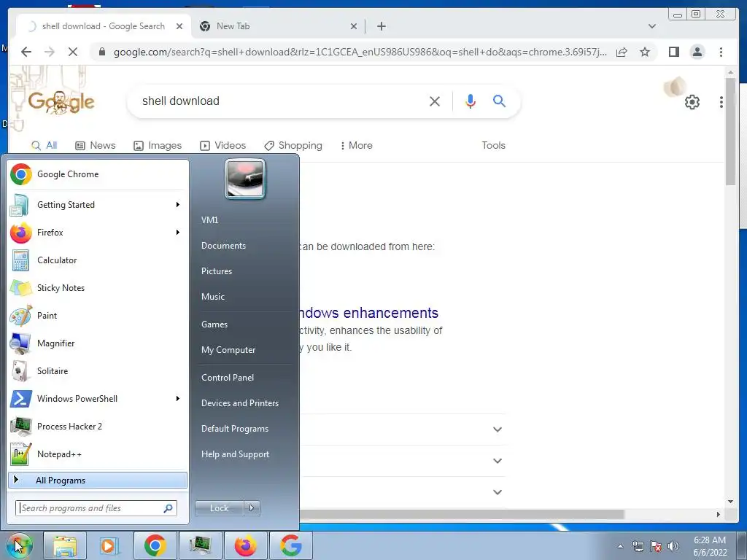This screenshot has width=747, height=560.
Task: Open Windows PowerShell from the Start menu
Action: (x=98, y=399)
